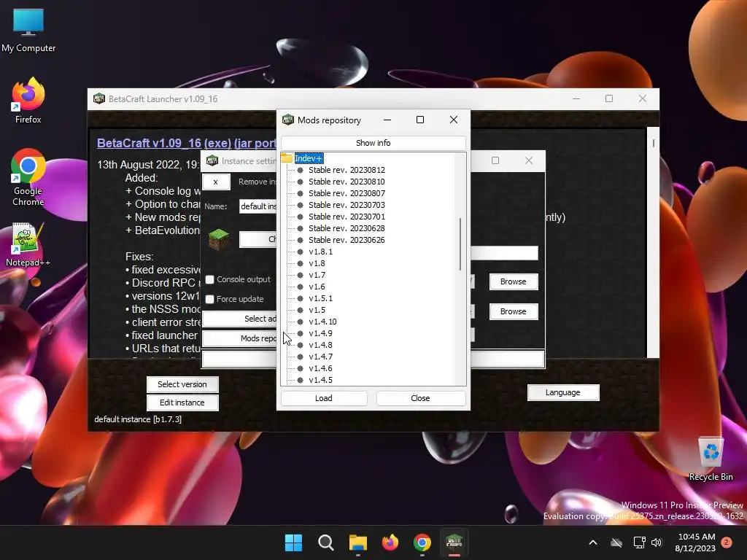Select Stable rev. 20230703 entry
Screen dimensions: 747x560
click(x=347, y=205)
